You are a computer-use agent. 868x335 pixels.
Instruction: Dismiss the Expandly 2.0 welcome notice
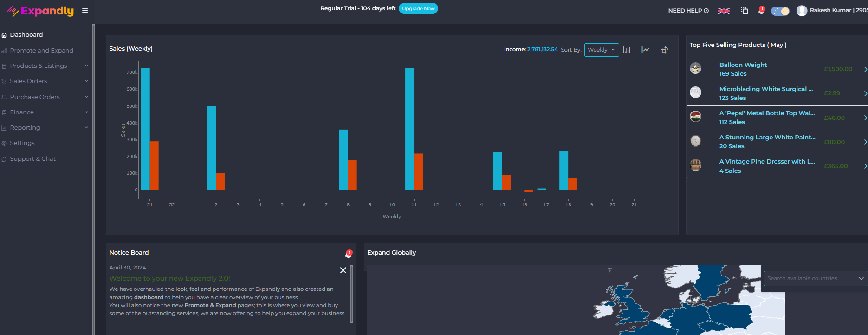point(343,270)
